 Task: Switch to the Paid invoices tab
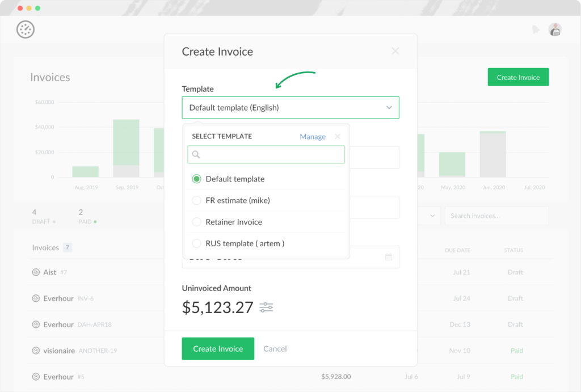pyautogui.click(x=85, y=217)
